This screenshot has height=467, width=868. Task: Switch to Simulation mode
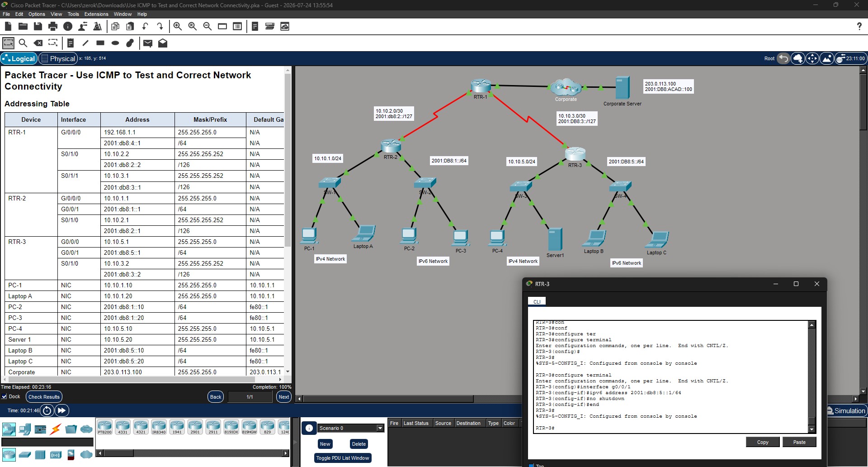click(x=846, y=410)
